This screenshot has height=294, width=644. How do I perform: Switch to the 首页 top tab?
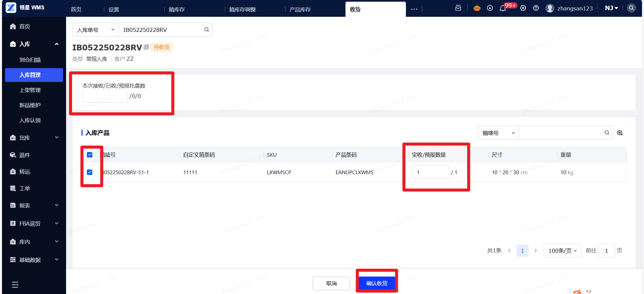pos(76,9)
